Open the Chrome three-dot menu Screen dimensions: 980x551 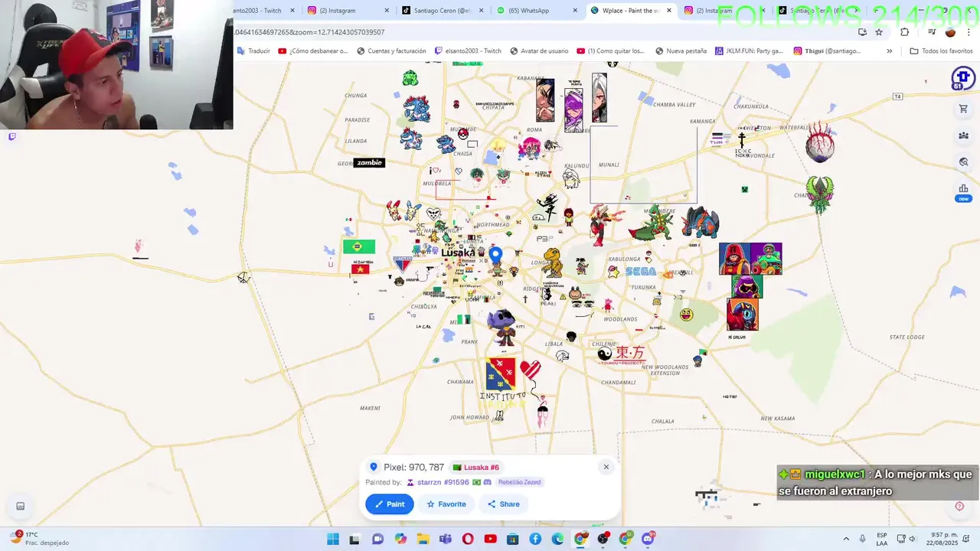tap(969, 32)
